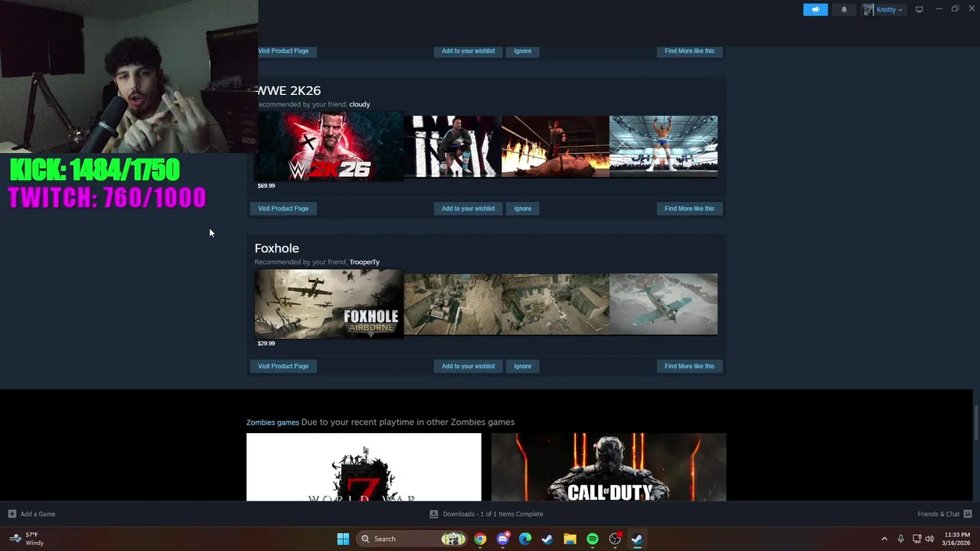Open Discord from the taskbar
Image resolution: width=980 pixels, height=551 pixels.
(503, 539)
